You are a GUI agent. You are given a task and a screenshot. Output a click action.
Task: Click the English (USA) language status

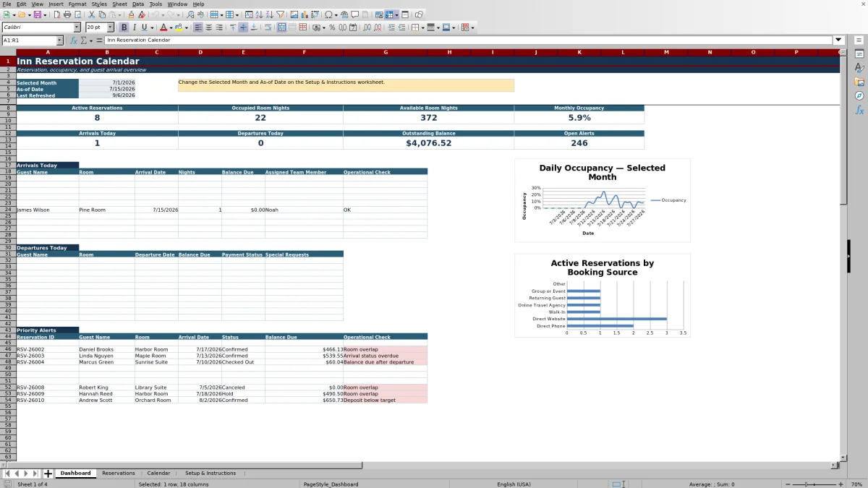tap(514, 484)
